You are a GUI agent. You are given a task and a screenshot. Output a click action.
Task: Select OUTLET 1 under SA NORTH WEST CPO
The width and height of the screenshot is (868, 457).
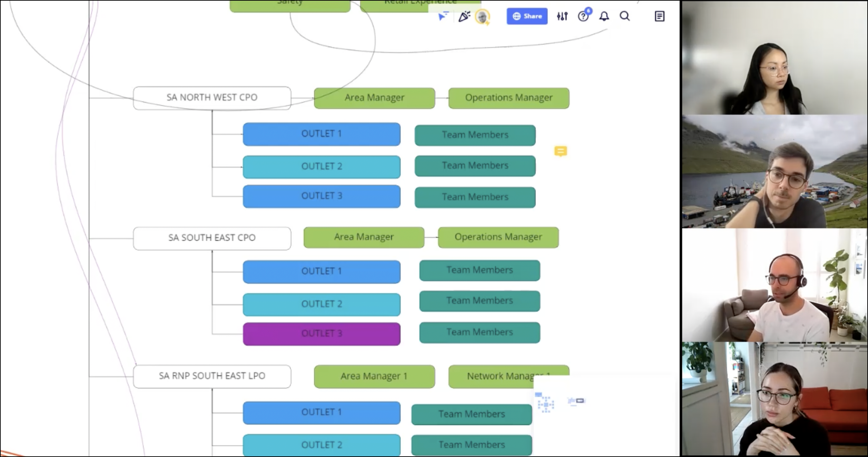321,134
